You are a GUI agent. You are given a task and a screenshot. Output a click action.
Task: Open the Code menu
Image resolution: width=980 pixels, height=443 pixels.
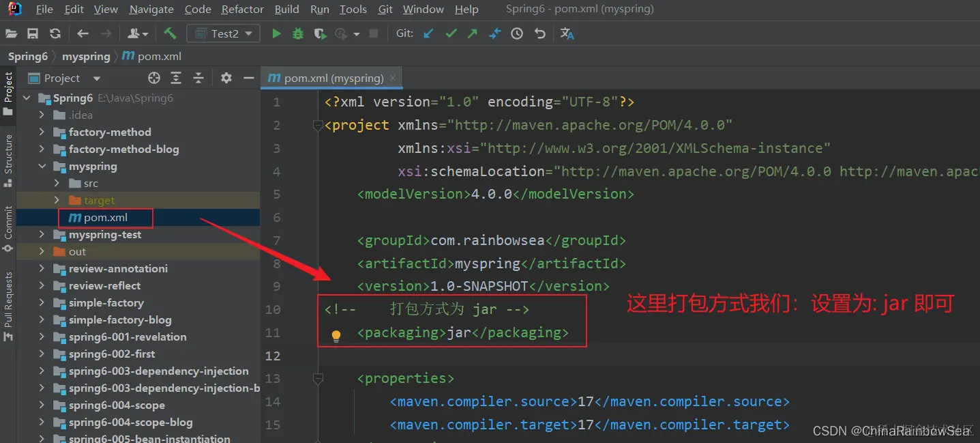coord(198,9)
